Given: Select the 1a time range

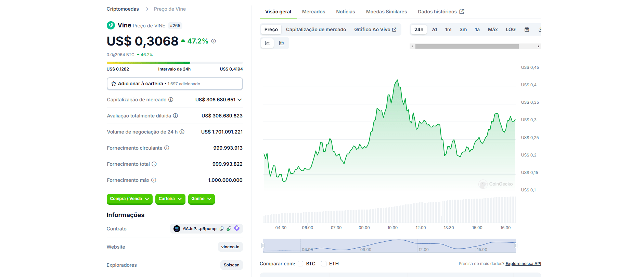Looking at the screenshot, I should pos(477,29).
